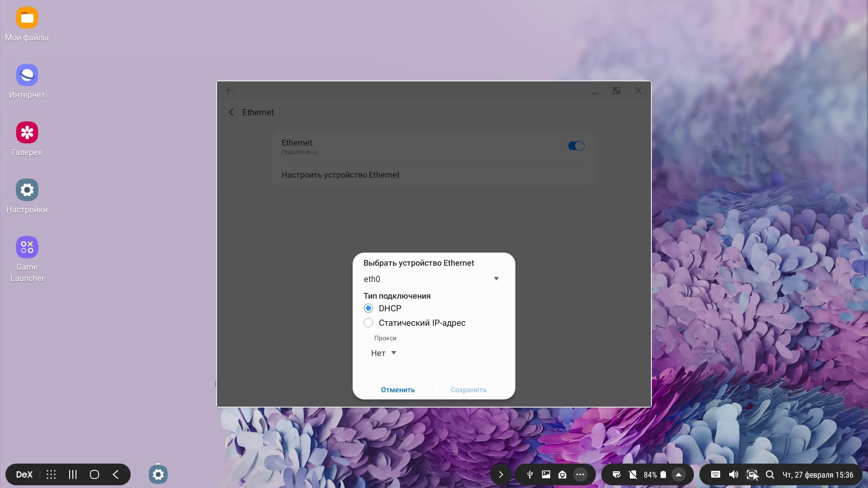Select the DHCP radio button
This screenshot has width=868, height=488.
click(368, 308)
